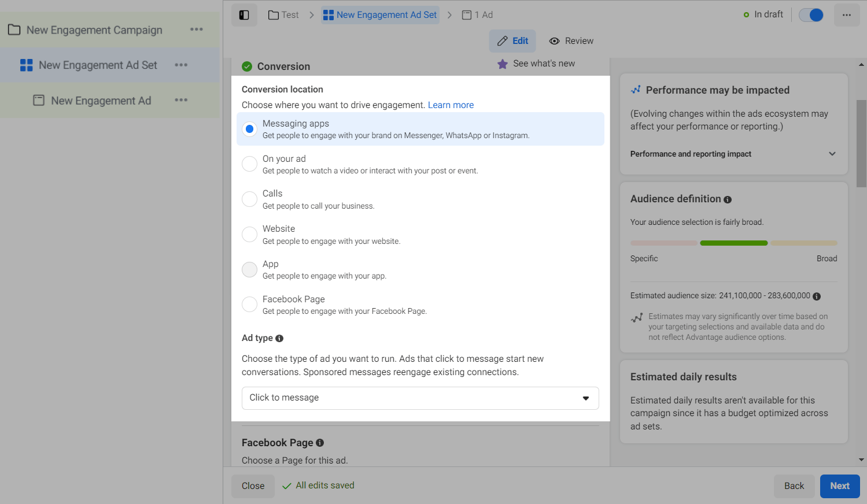Image resolution: width=867 pixels, height=504 pixels.
Task: Click the Next button
Action: pyautogui.click(x=839, y=486)
